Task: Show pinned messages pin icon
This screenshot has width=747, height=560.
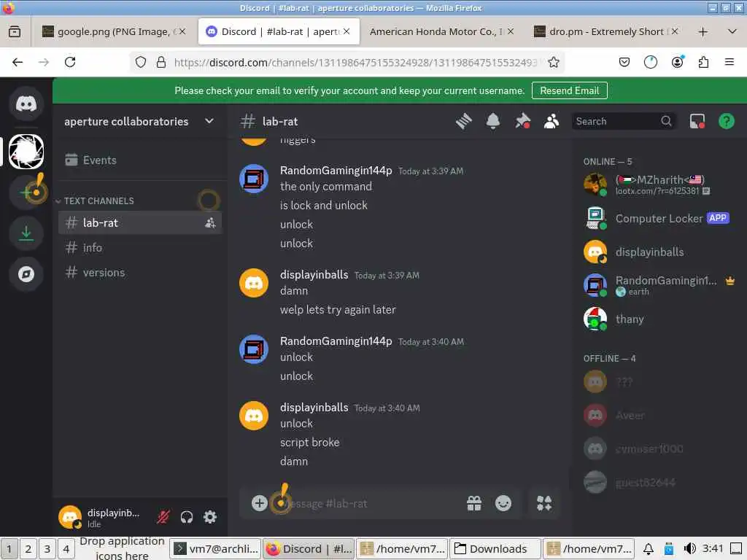Action: pos(522,122)
